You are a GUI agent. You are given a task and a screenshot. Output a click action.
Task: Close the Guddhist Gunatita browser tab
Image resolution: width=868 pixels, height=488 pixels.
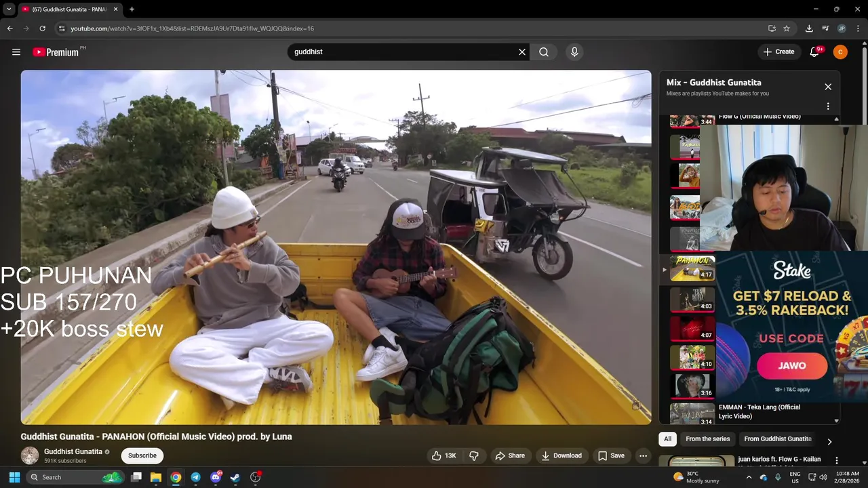115,9
